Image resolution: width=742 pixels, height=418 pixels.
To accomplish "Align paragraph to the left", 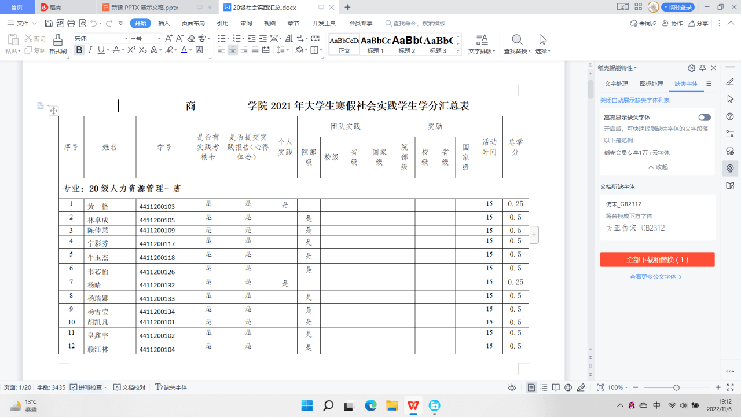I will [221, 50].
